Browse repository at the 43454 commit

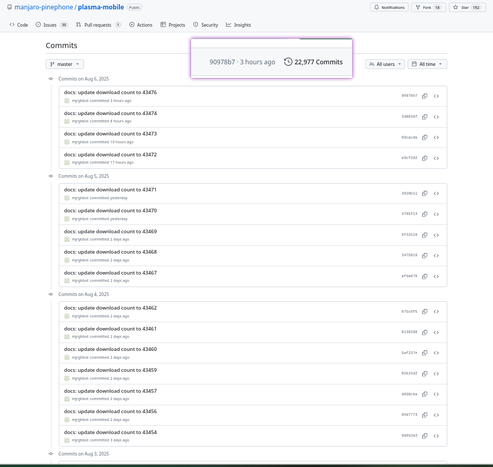coord(436,436)
